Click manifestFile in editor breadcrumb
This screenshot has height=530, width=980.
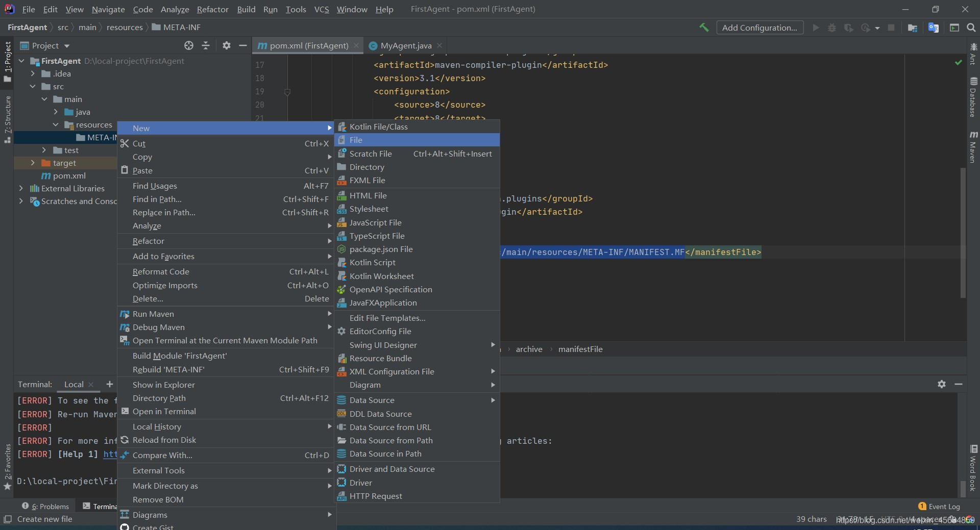click(x=580, y=349)
